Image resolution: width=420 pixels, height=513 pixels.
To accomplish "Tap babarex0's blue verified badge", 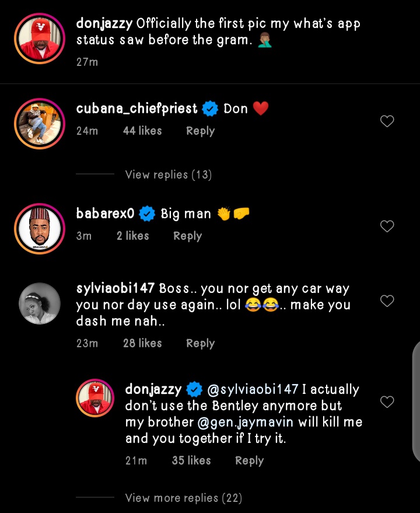I will [148, 214].
